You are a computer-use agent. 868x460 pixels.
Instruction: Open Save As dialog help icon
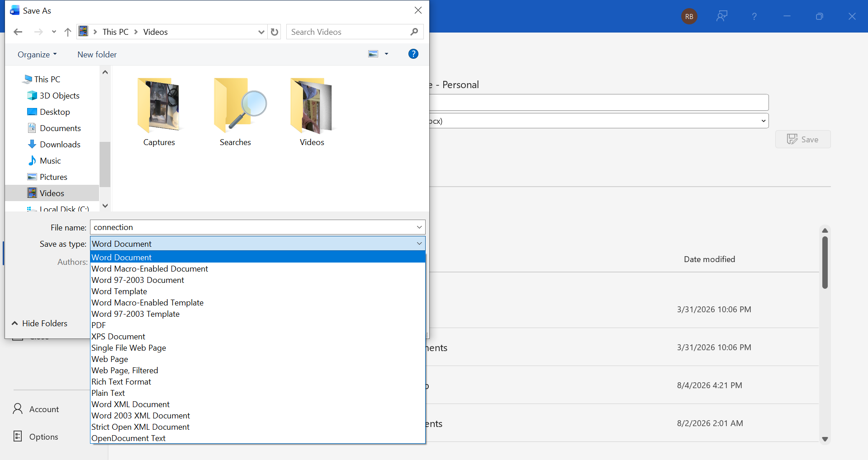click(413, 54)
